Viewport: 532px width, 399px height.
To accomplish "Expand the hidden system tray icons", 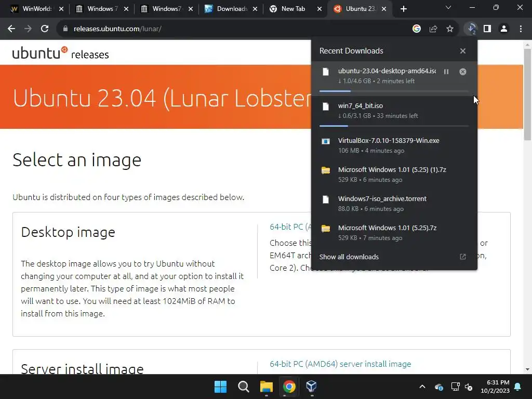I will (422, 387).
